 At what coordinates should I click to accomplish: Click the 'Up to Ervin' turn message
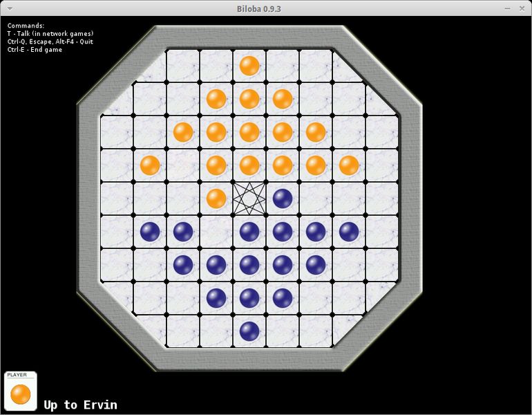pos(80,405)
